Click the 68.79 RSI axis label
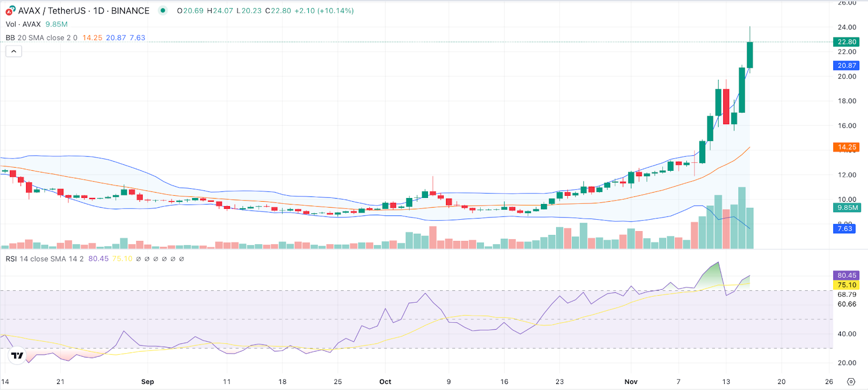 pos(847,295)
